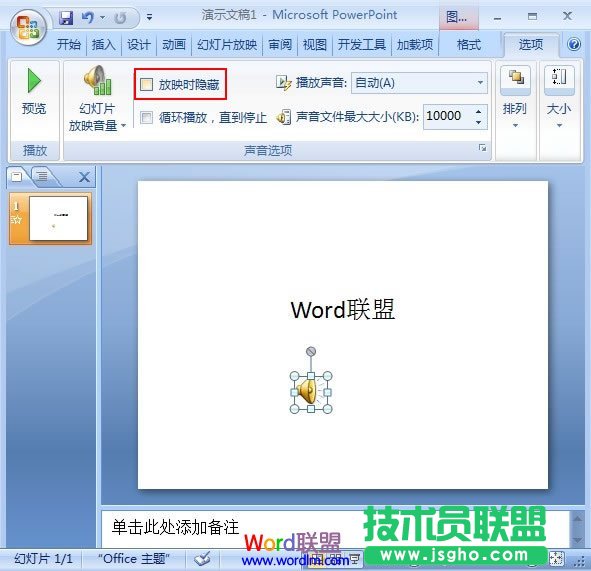Click the 预览 play preview button
Image resolution: width=591 pixels, height=571 pixels.
tap(34, 92)
